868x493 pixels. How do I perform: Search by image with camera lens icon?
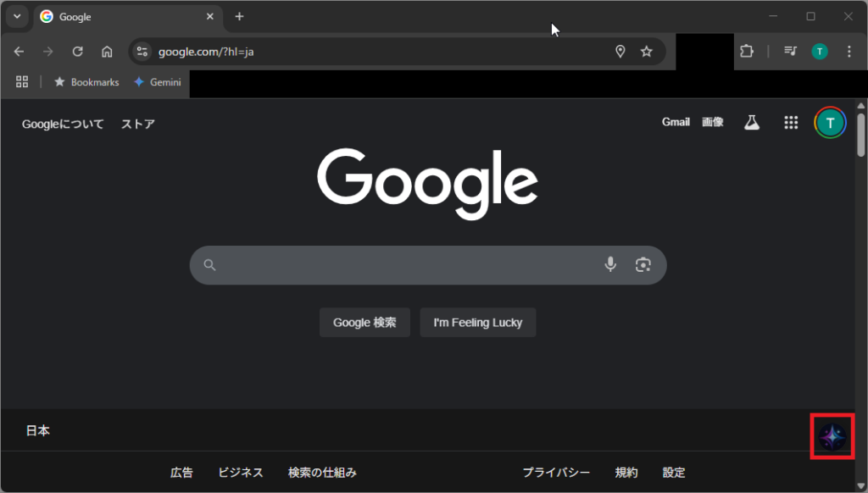pyautogui.click(x=643, y=264)
